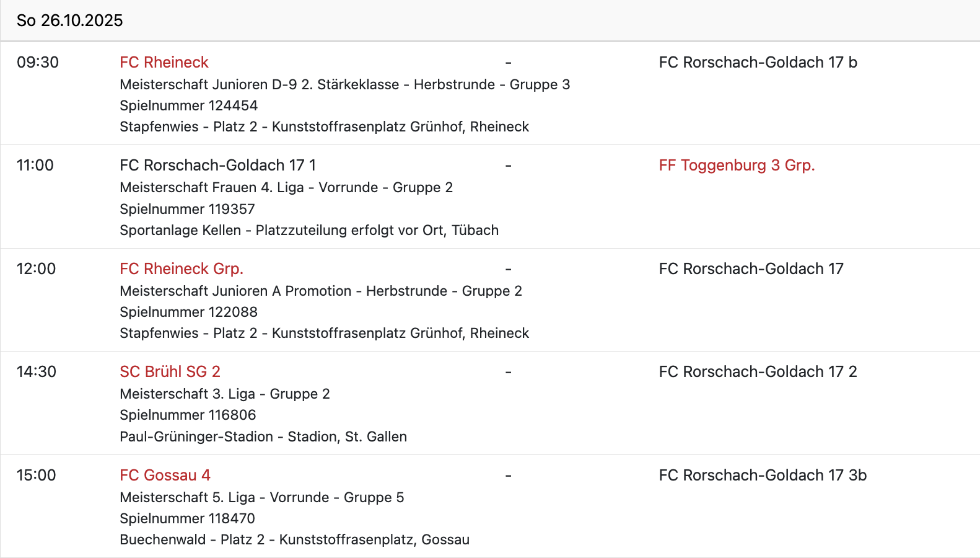Image resolution: width=980 pixels, height=558 pixels.
Task: Open the FF Toggenburg 3 Grp. link
Action: 737,165
